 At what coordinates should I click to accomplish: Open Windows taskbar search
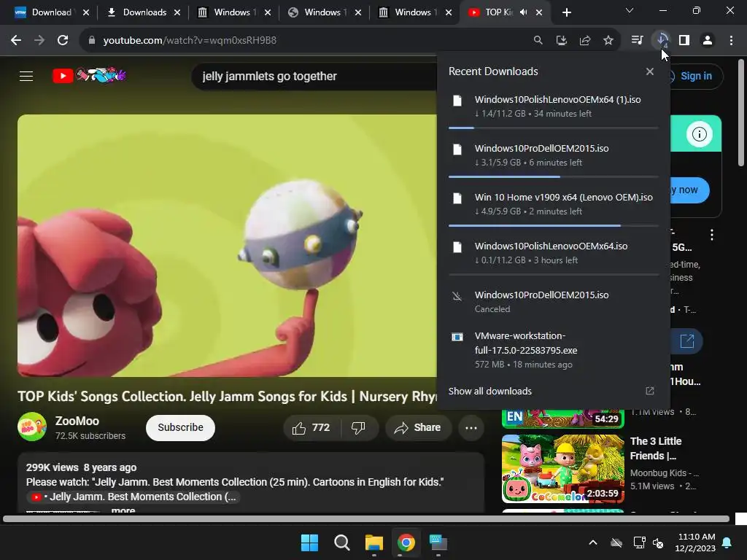[341, 542]
